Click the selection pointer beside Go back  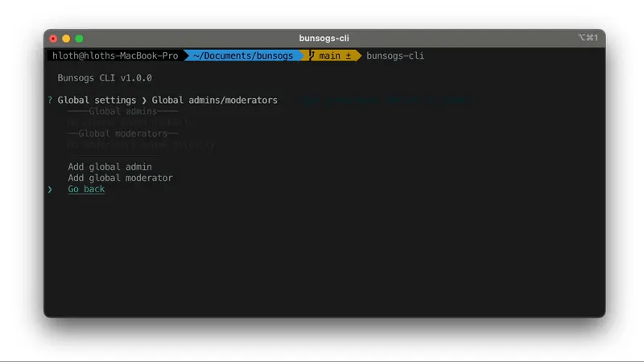pyautogui.click(x=50, y=189)
